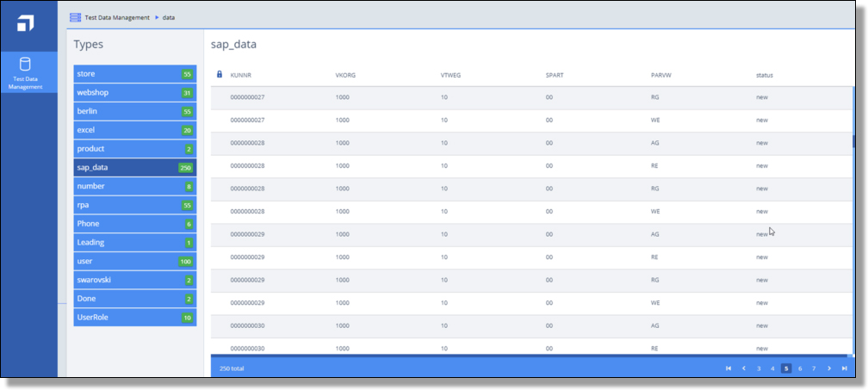Go to page 7 of table

(x=814, y=368)
